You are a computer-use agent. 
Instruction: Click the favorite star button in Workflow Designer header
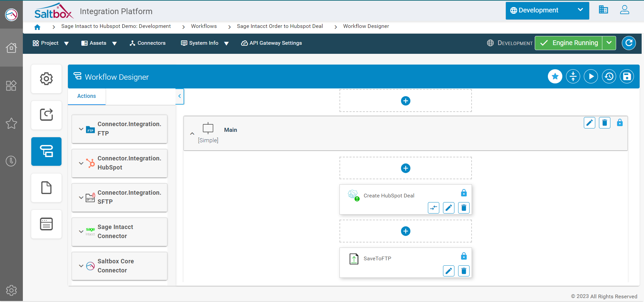point(555,77)
